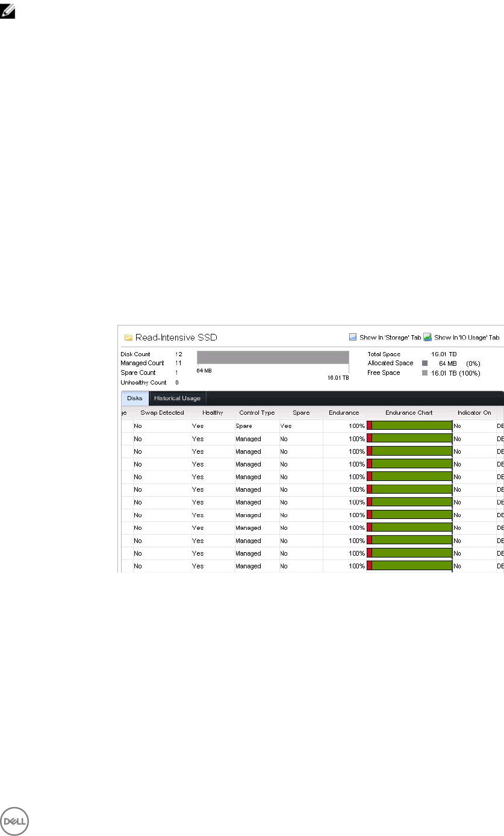Click the Spare Count label

click(138, 373)
